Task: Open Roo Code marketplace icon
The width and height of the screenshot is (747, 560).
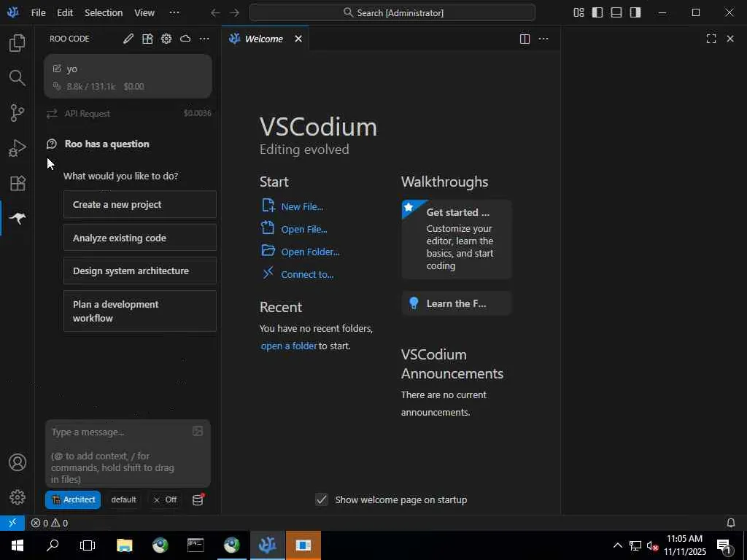Action: 147,39
